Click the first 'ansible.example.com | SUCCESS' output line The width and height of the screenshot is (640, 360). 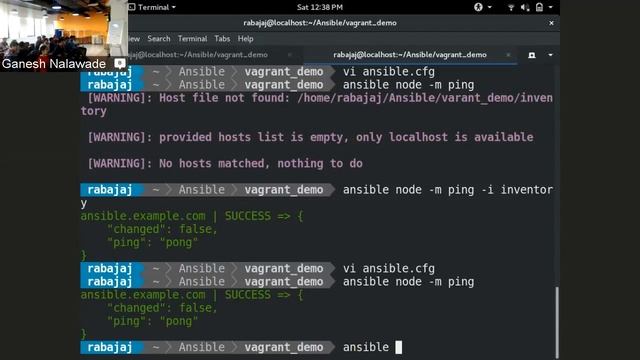click(192, 216)
